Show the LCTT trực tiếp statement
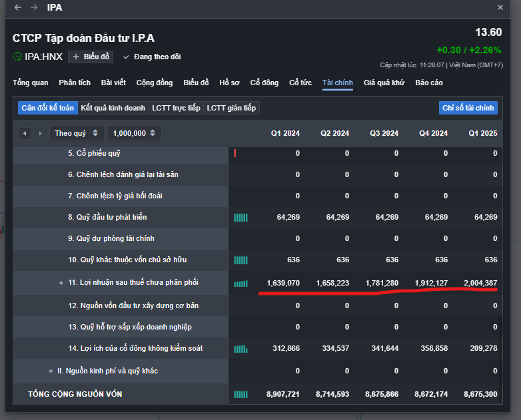 (176, 108)
